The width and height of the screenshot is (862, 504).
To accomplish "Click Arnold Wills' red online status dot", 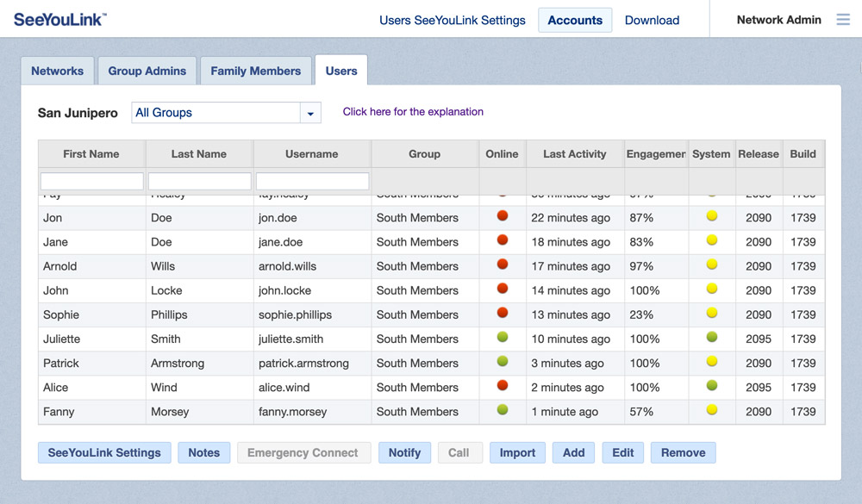I will click(x=503, y=264).
